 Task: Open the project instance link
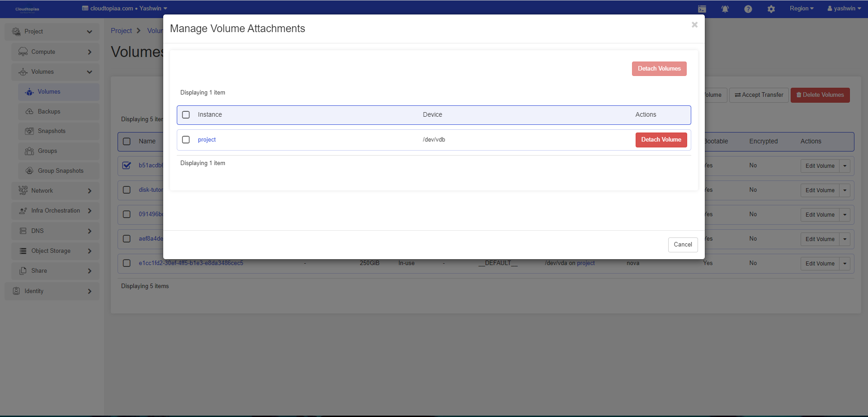tap(207, 140)
